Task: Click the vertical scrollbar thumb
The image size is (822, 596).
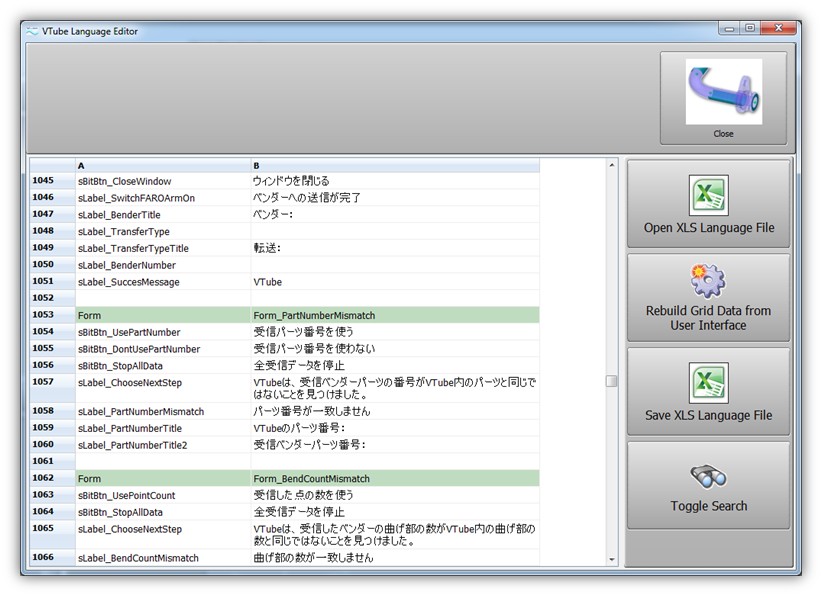Action: click(611, 381)
